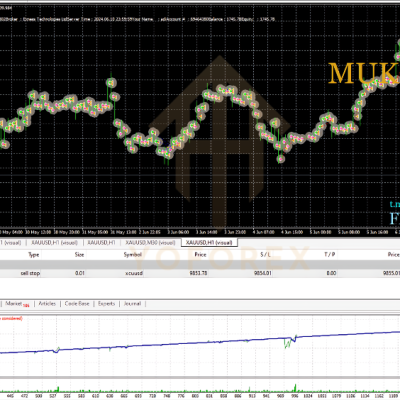Screen dimensions: 400x400
Task: Click the lowest trade marker near 4 Jun
Action: [x=281, y=159]
